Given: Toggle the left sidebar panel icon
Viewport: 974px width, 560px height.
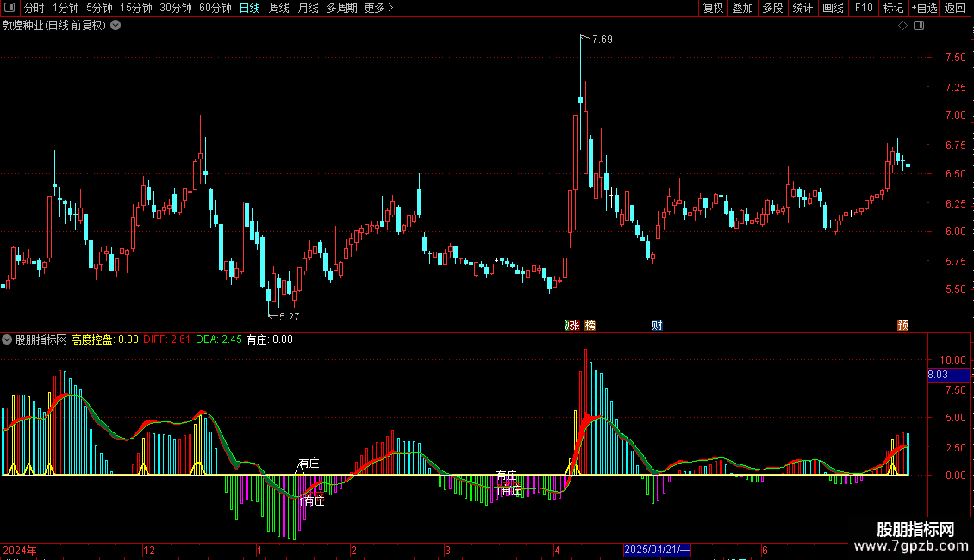Looking at the screenshot, I should tap(9, 8).
